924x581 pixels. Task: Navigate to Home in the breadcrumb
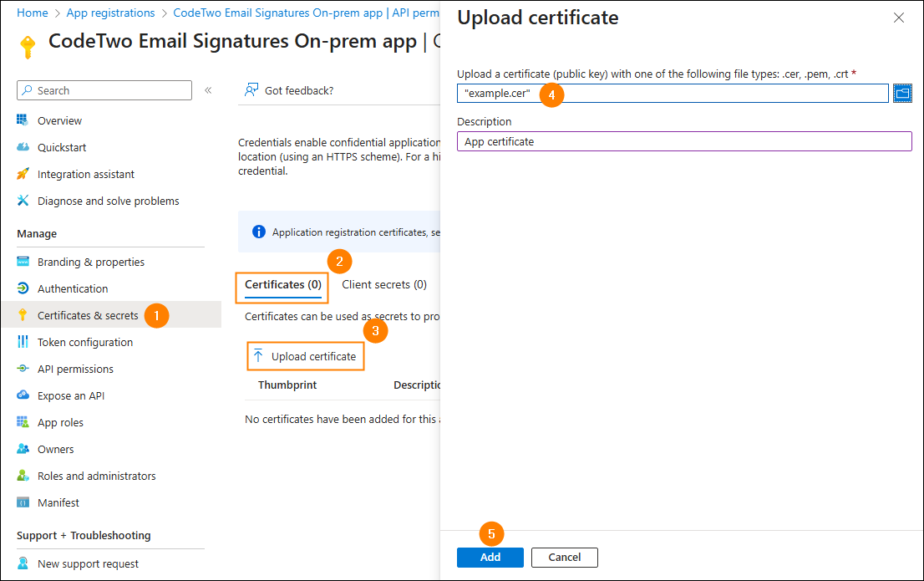tap(32, 13)
